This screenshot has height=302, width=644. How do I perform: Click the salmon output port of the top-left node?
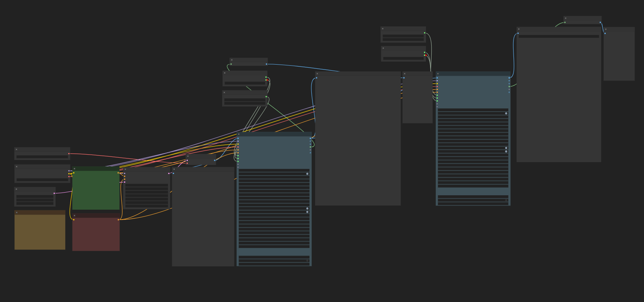click(x=69, y=154)
